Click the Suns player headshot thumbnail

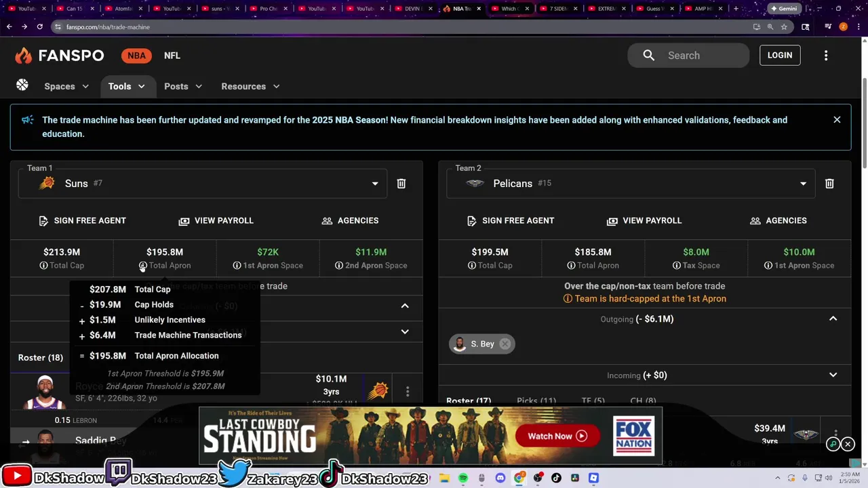45,392
